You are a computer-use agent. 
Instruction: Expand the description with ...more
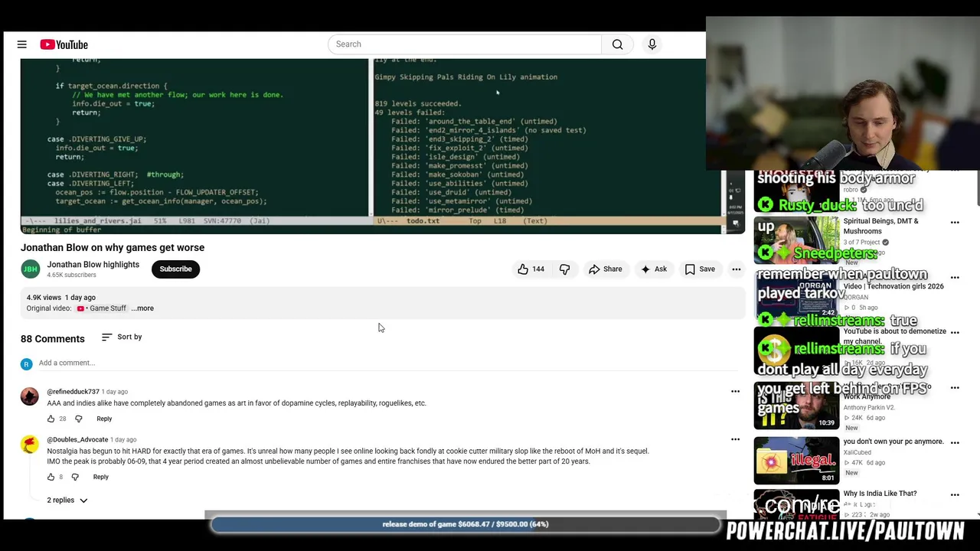[142, 308]
